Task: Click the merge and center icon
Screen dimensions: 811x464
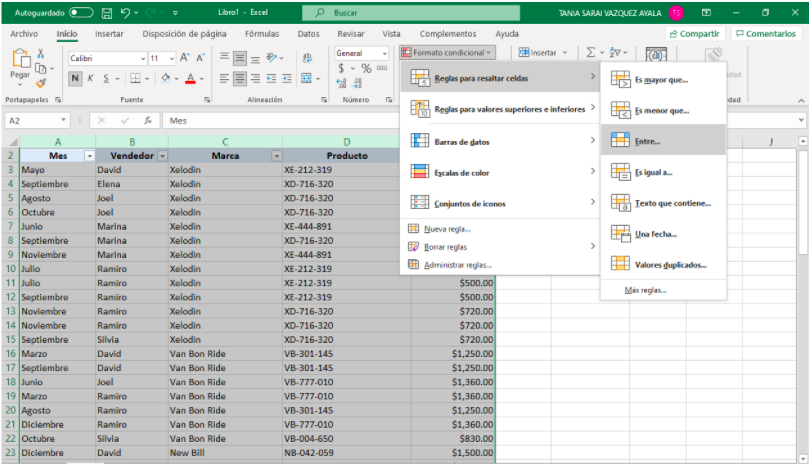Action: coord(306,78)
